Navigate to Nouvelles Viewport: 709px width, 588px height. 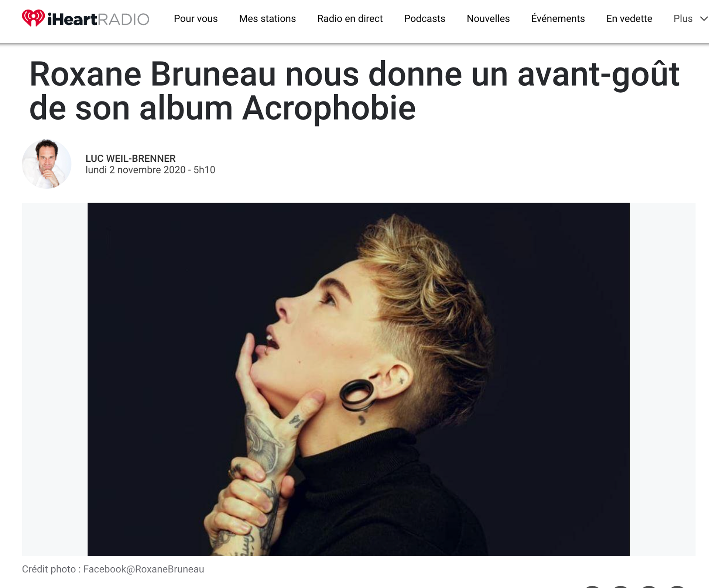pos(488,18)
